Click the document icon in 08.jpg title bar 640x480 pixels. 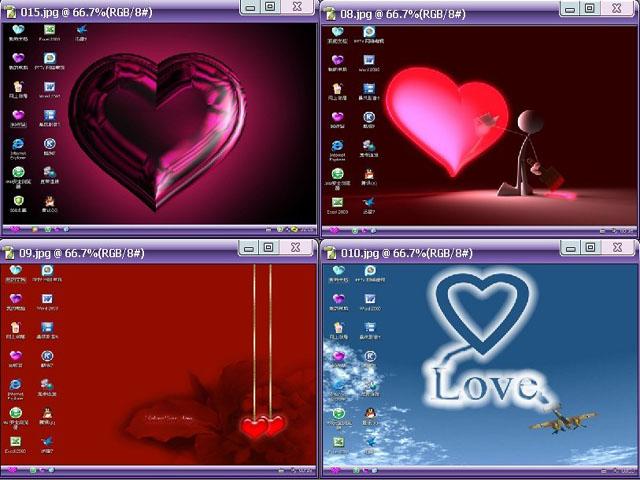[330, 14]
